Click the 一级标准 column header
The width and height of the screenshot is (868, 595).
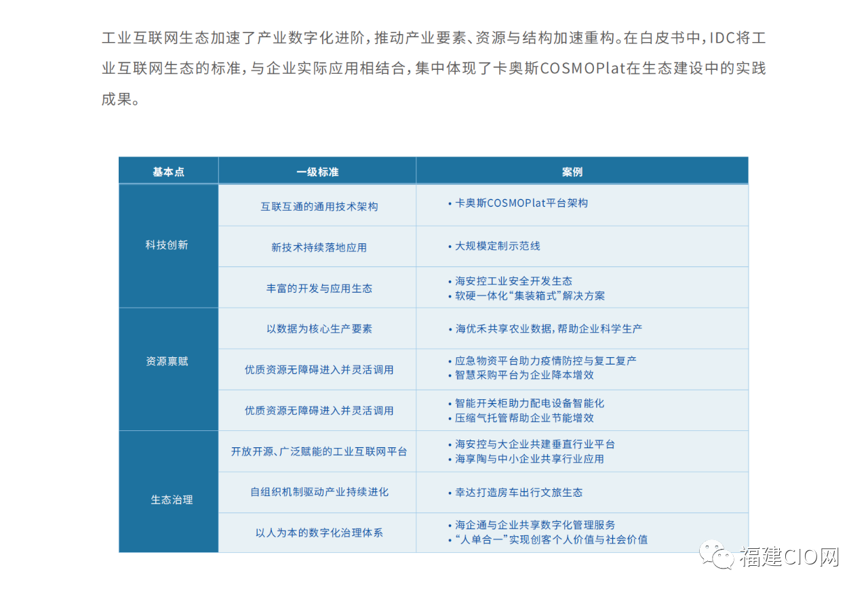click(x=317, y=171)
